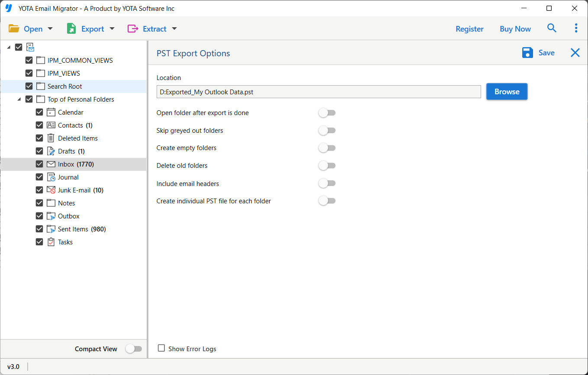
Task: Expand the Export dropdown arrow
Action: tap(112, 29)
